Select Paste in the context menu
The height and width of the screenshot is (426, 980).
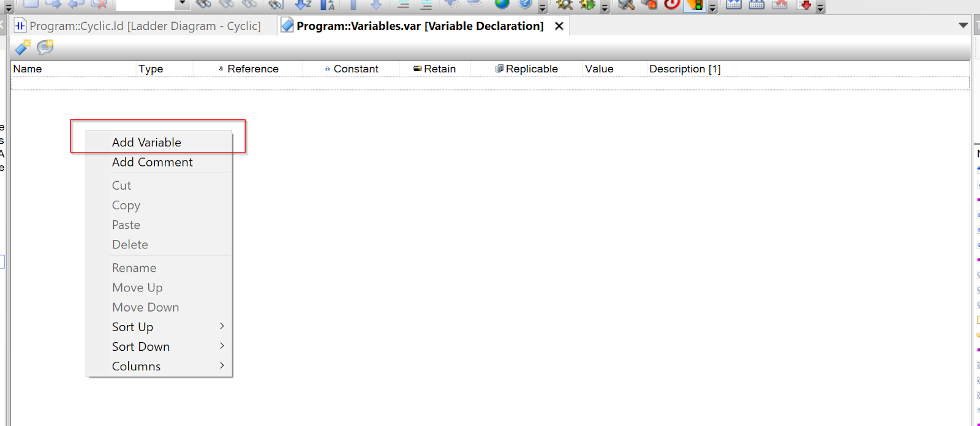pos(159,225)
